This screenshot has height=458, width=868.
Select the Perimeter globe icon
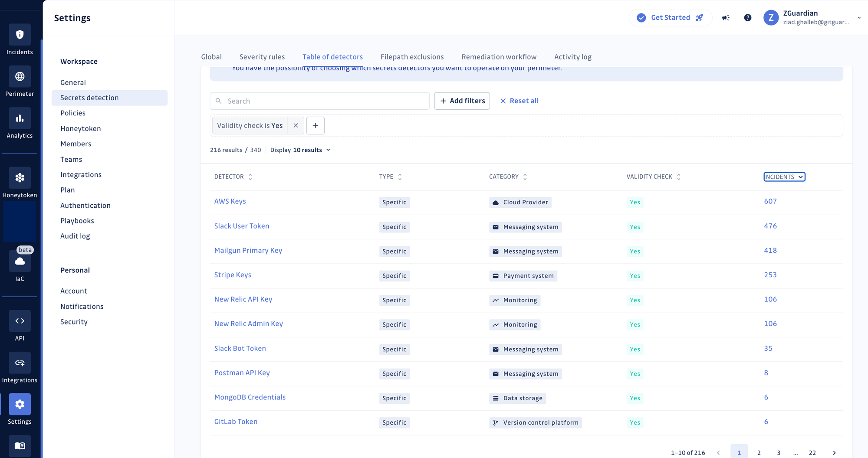point(20,77)
